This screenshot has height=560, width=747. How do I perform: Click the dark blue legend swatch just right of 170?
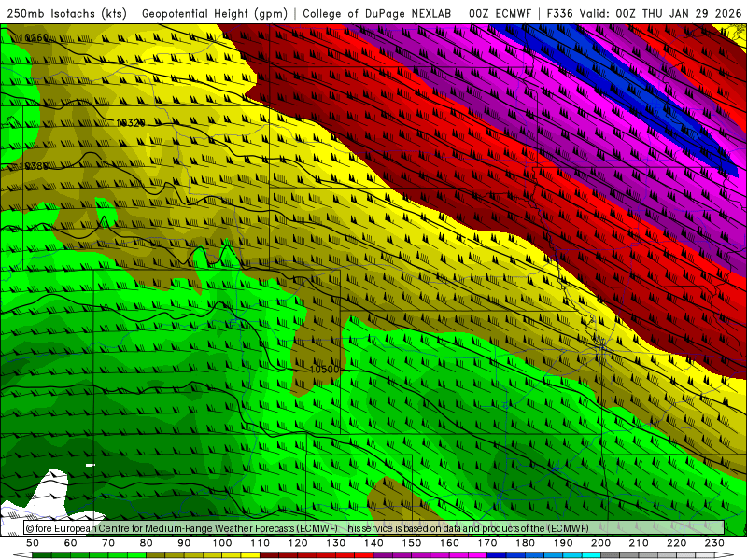click(x=497, y=554)
